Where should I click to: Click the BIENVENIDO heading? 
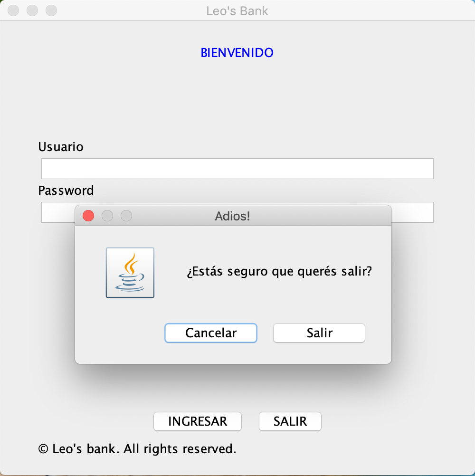[x=237, y=52]
